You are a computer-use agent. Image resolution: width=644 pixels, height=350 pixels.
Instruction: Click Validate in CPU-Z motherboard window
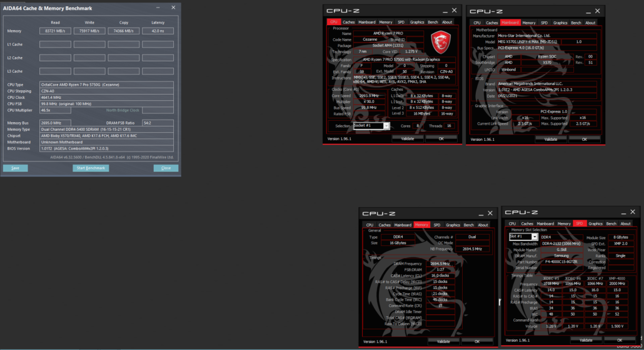(x=551, y=140)
